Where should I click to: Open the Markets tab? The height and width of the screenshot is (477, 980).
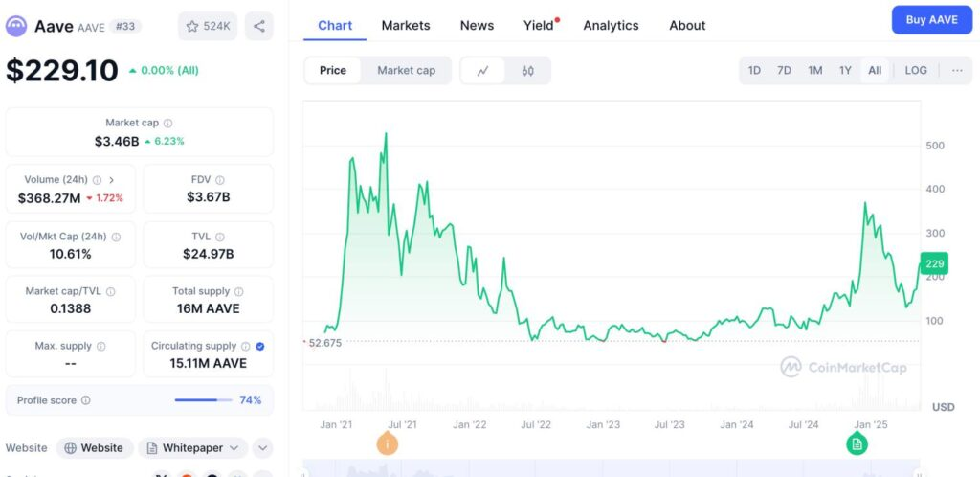pos(406,26)
